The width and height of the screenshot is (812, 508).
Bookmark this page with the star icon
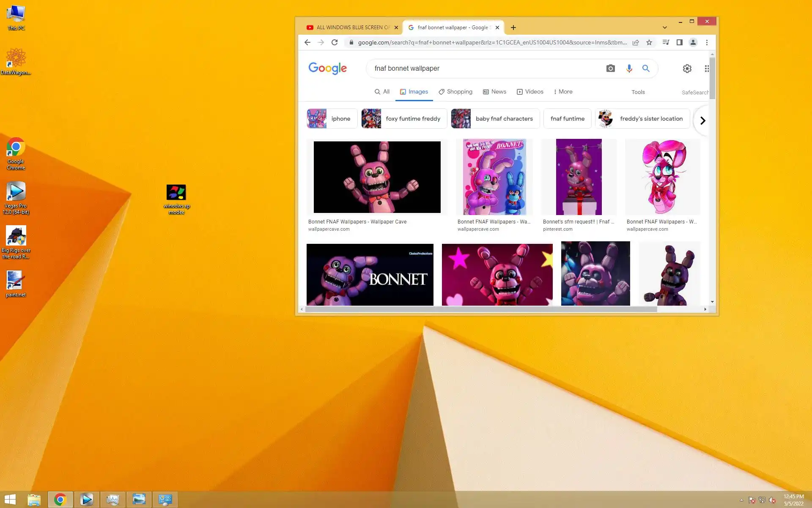pos(649,42)
